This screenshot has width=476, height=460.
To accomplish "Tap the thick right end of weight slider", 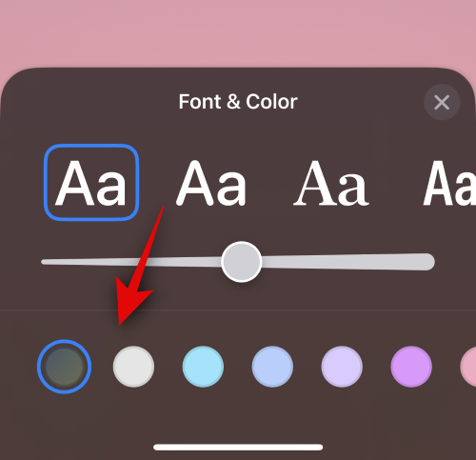I will pyautogui.click(x=426, y=262).
